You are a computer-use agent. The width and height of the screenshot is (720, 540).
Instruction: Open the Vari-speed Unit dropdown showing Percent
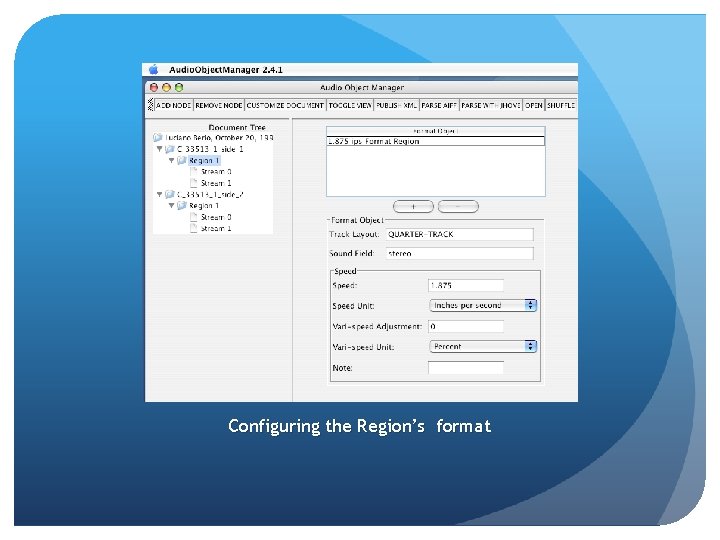point(483,347)
